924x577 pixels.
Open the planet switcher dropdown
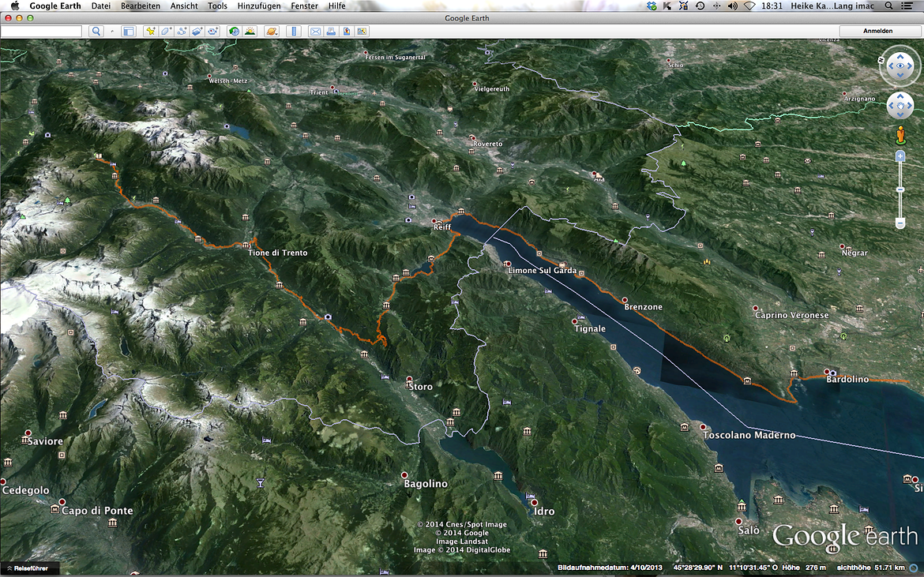(272, 32)
